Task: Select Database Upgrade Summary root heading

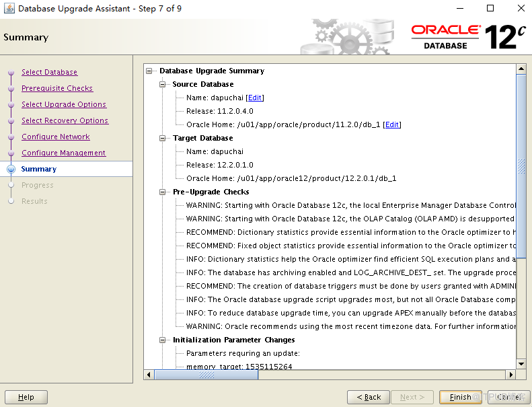Action: [x=212, y=71]
